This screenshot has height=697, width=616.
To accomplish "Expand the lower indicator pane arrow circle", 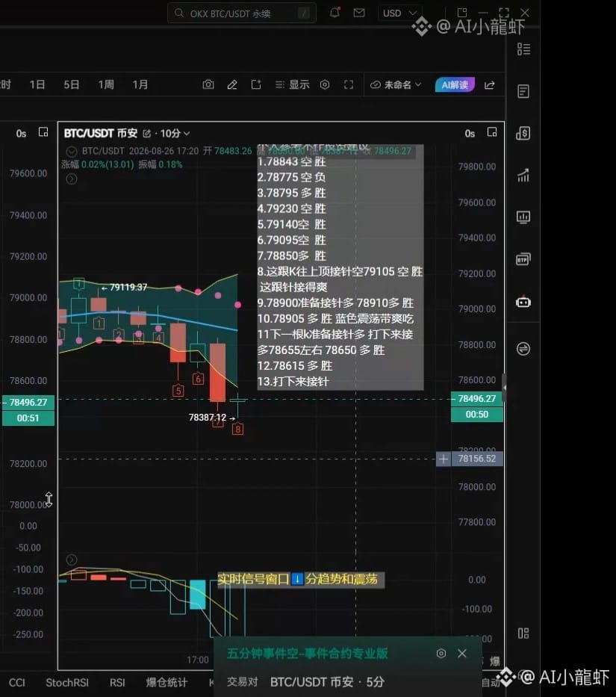I will click(x=72, y=560).
